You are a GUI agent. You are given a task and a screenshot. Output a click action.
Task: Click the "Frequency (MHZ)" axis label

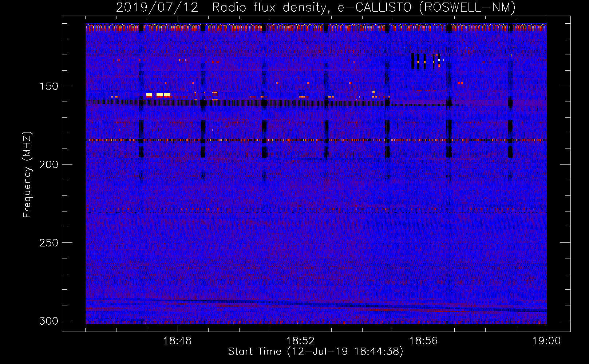(27, 174)
